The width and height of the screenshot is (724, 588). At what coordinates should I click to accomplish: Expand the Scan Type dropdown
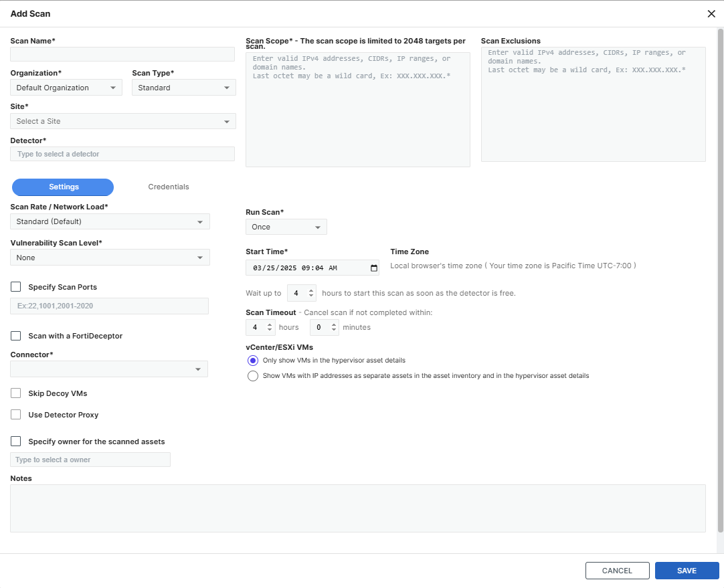(x=183, y=88)
